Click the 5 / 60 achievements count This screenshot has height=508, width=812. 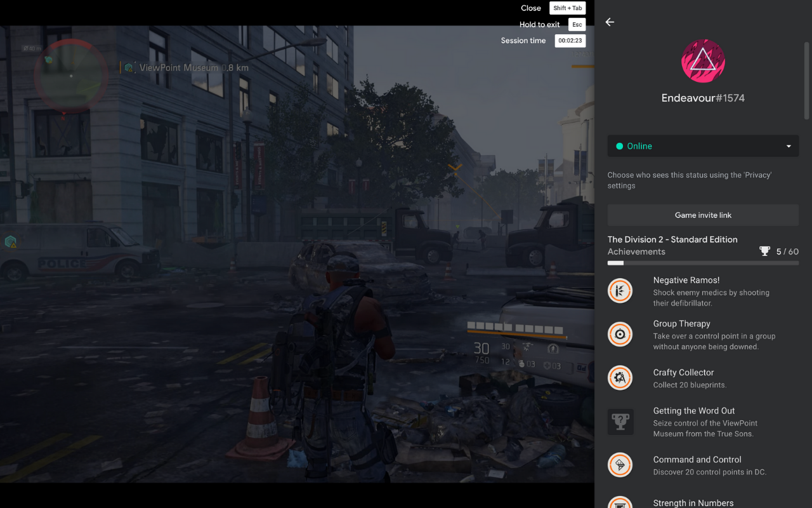[x=787, y=251]
